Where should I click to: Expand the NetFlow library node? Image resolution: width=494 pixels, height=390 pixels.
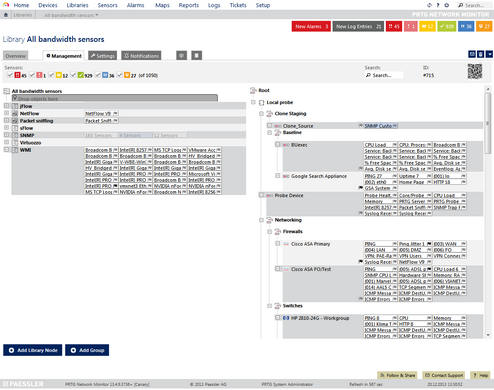[6, 113]
